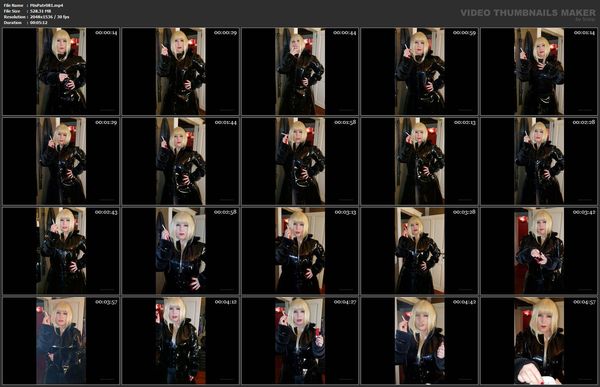This screenshot has height=387, width=600.
Task: Choose the thumbnail stamped 00:03:13
Action: [300, 250]
